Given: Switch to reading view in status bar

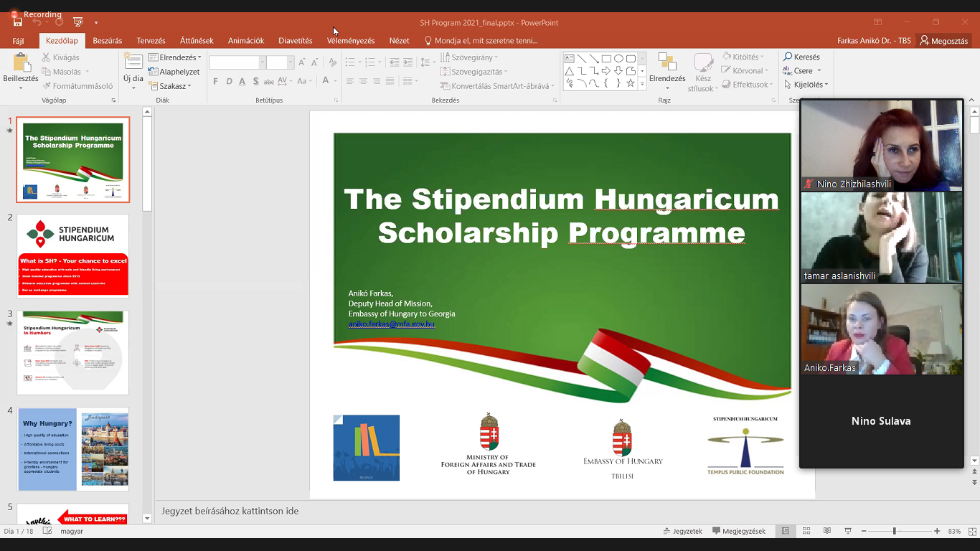Looking at the screenshot, I should point(826,531).
